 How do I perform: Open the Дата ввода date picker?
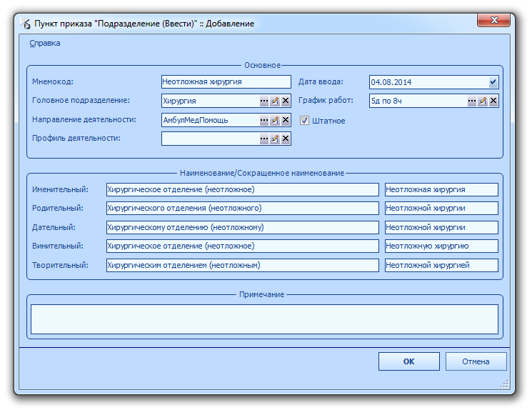(493, 82)
